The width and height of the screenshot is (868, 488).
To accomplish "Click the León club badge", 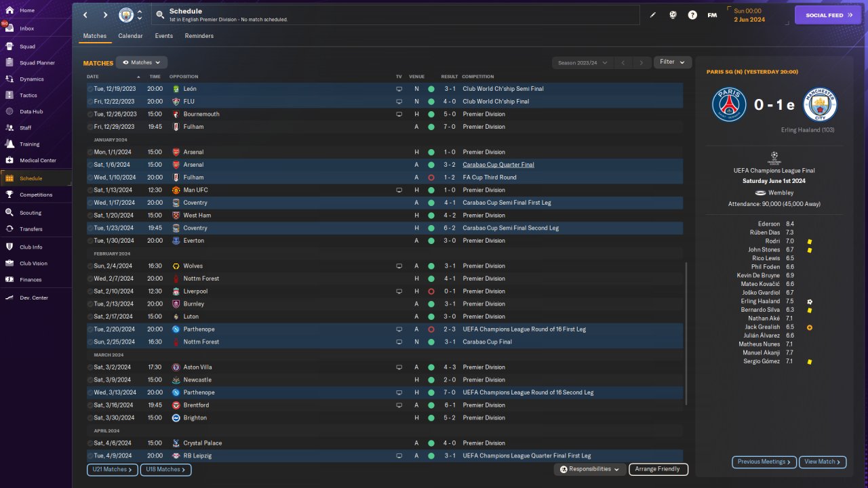I will (x=176, y=89).
